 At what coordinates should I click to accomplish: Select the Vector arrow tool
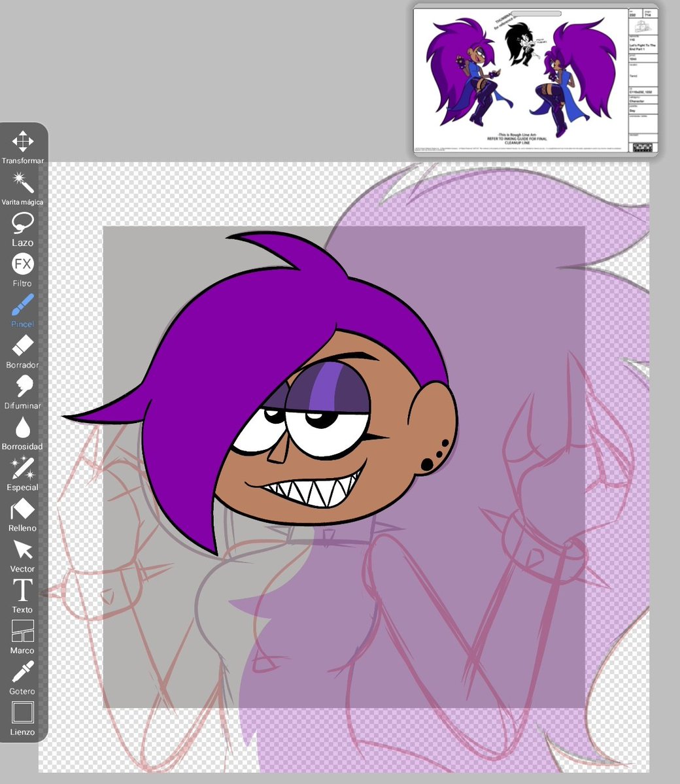22,556
